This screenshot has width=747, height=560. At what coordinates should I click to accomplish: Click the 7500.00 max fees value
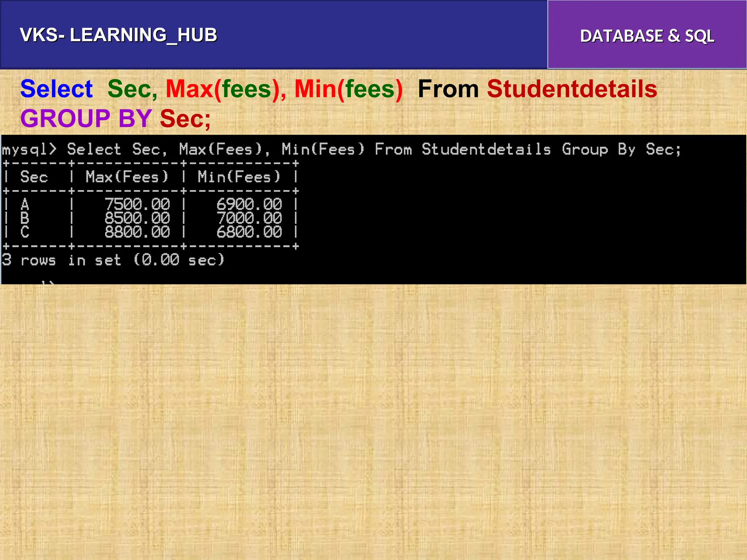pyautogui.click(x=137, y=204)
